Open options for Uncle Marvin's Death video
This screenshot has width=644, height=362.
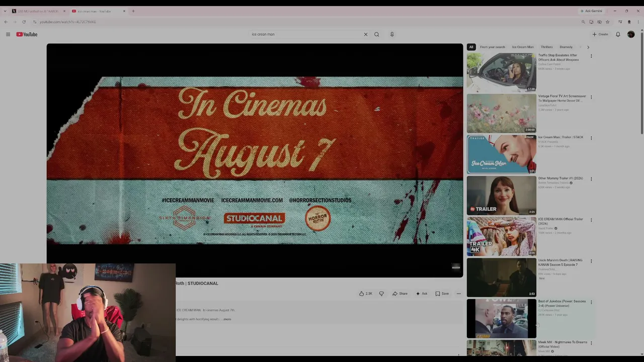[x=591, y=261]
